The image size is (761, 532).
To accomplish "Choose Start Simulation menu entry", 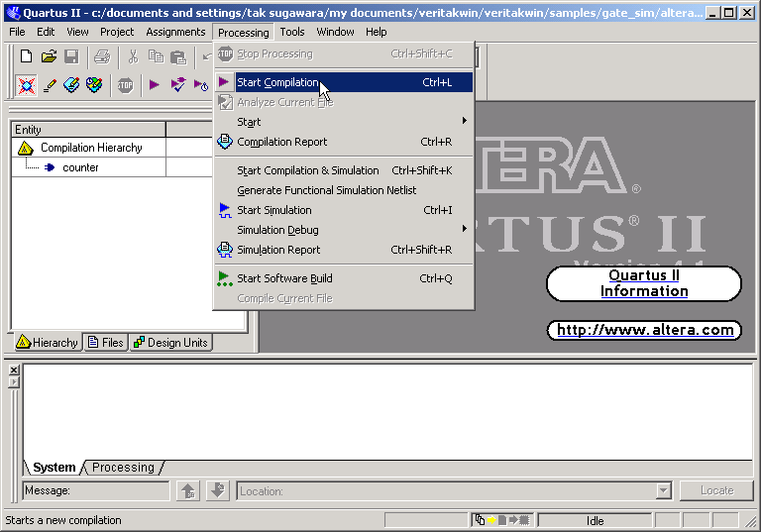I will pos(344,210).
